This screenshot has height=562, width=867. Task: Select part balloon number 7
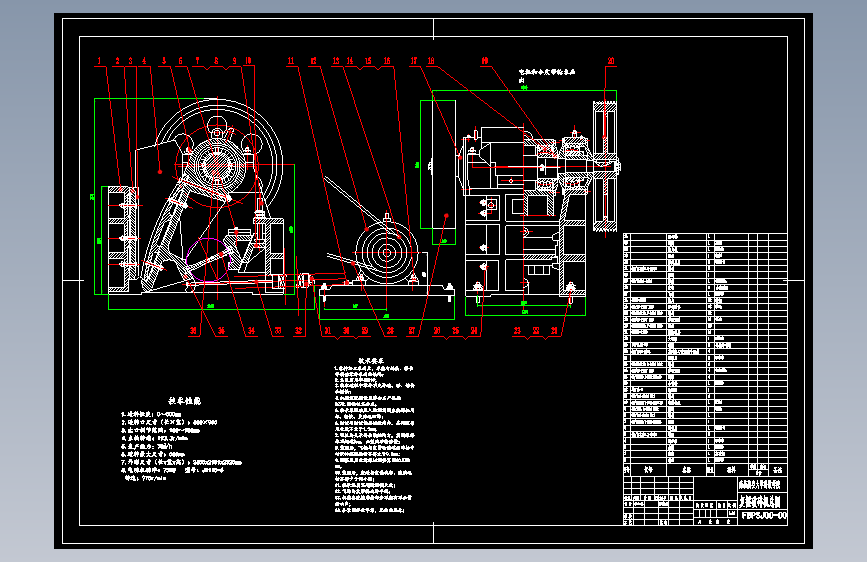tap(197, 61)
